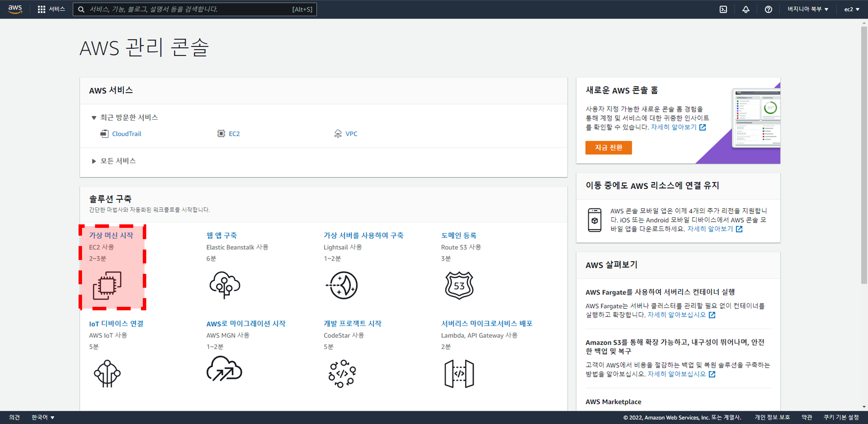
Task: Open the 버지니아 북부 region dropdown
Action: (808, 9)
